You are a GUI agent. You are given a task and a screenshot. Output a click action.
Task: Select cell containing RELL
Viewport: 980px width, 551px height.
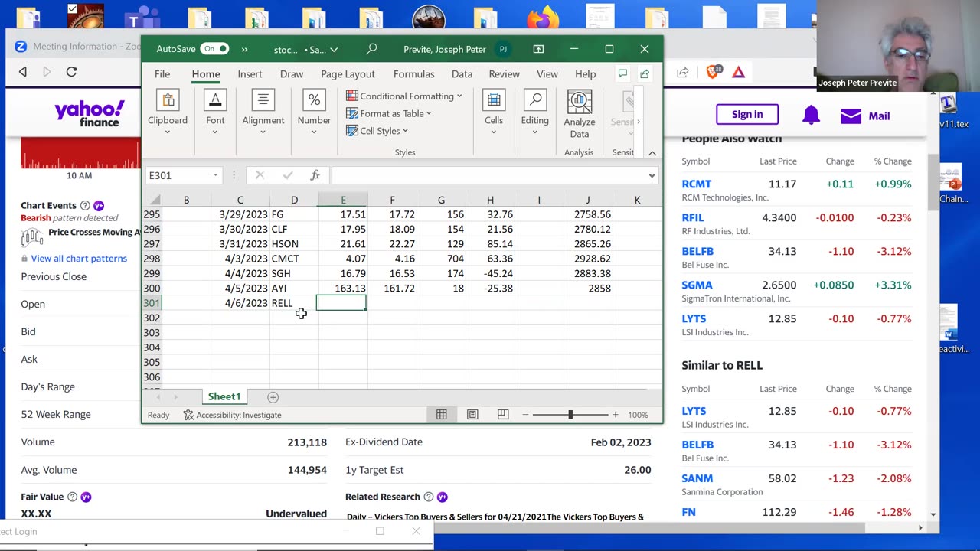click(294, 303)
